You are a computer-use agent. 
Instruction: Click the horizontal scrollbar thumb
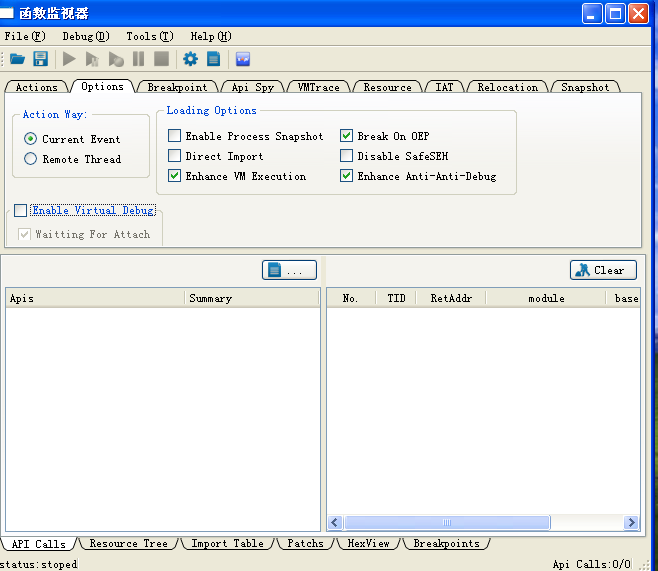click(446, 522)
